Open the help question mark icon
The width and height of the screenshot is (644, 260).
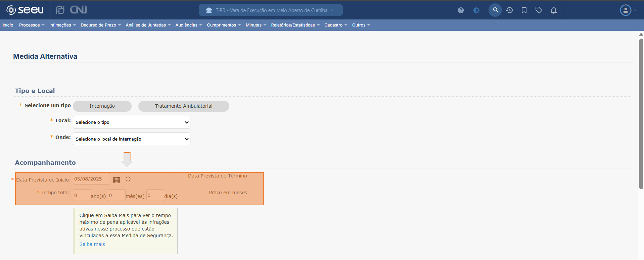[460, 10]
